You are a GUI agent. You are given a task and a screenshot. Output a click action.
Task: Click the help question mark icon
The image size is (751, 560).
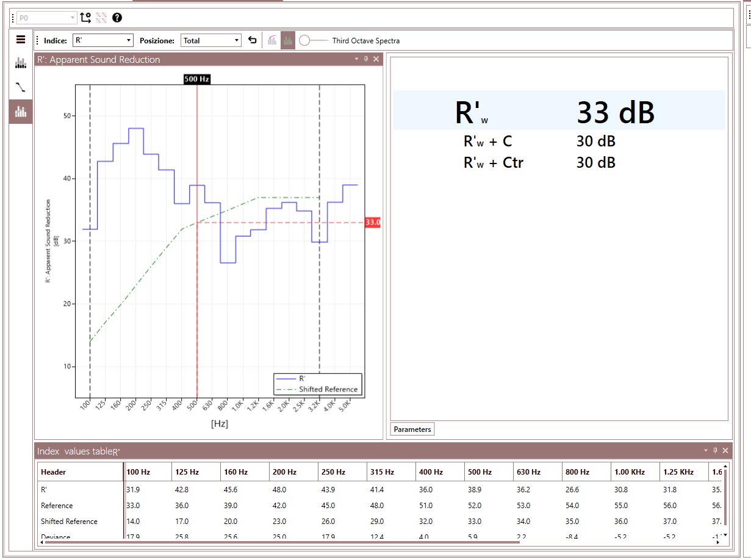pos(117,18)
